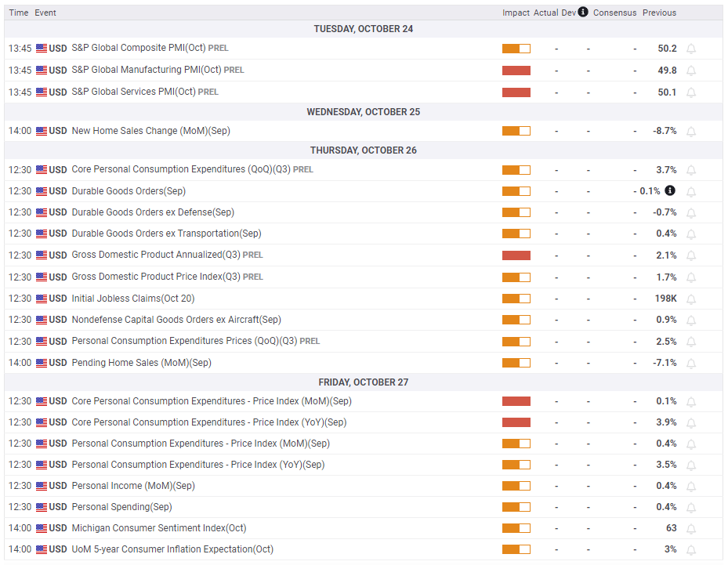The height and width of the screenshot is (565, 728).
Task: Click bell icon on Gross Domestic Product Annualized row
Action: (691, 255)
